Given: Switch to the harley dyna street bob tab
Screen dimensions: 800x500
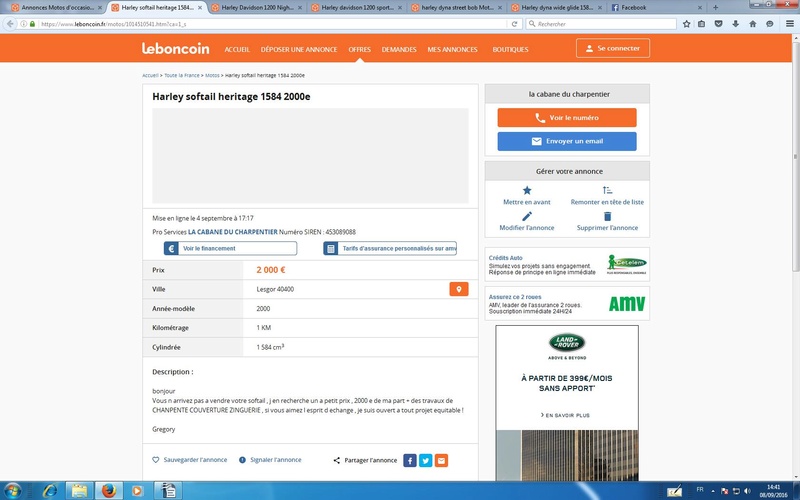Looking at the screenshot, I should coord(457,8).
